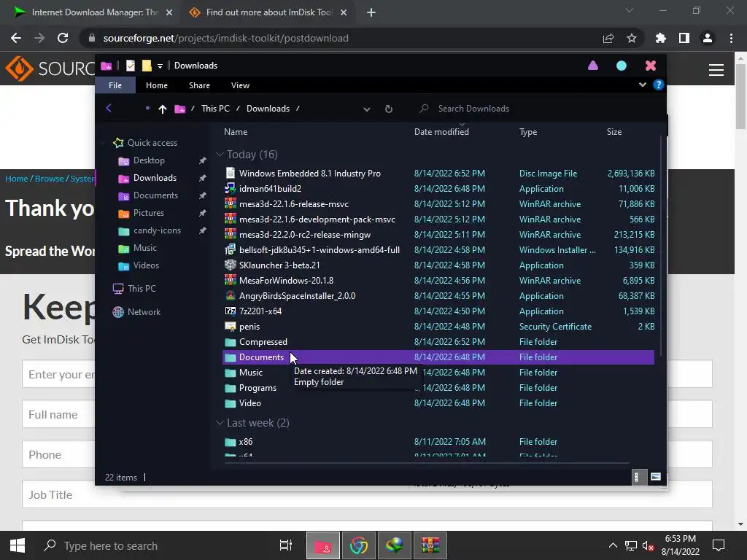Screen dimensions: 747x560
Task: Switch to large icons view in status bar
Action: pyautogui.click(x=656, y=477)
